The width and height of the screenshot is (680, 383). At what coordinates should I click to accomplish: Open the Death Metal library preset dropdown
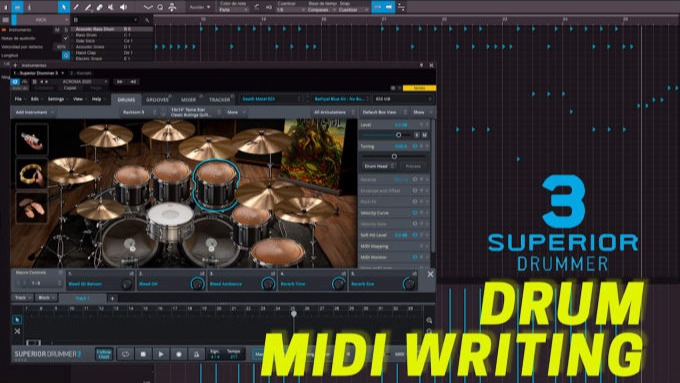[271, 99]
